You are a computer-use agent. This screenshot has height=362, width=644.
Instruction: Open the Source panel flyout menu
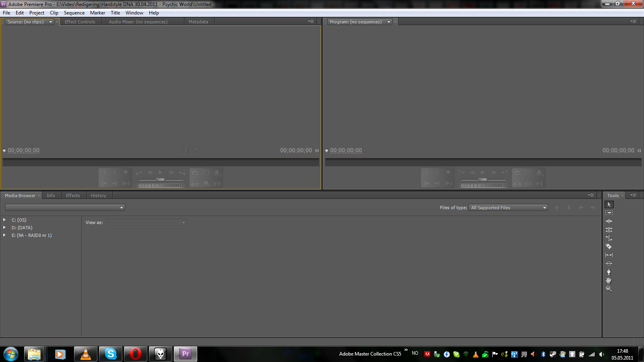311,21
